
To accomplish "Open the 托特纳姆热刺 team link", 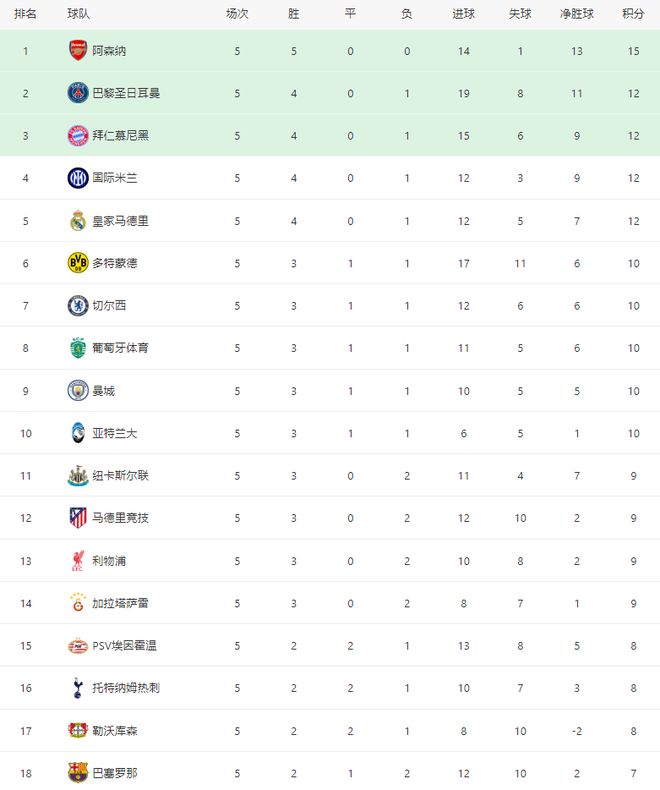I will pos(126,688).
